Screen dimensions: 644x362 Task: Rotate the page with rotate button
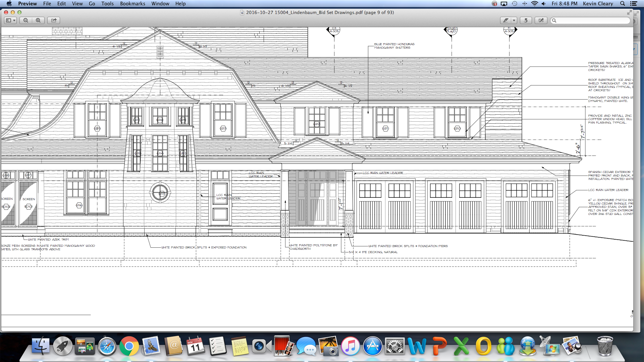[526, 20]
